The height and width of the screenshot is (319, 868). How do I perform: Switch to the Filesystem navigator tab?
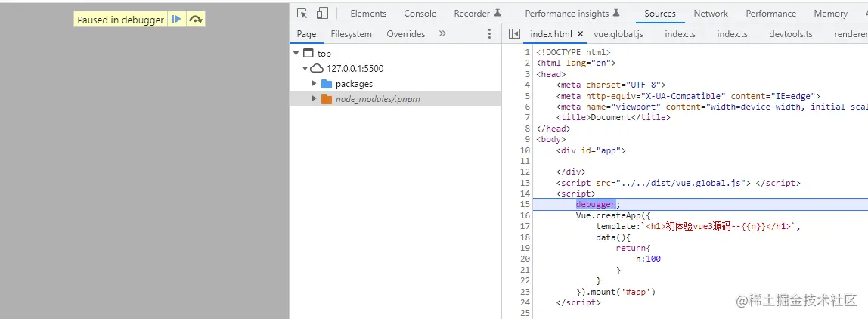[x=352, y=34]
